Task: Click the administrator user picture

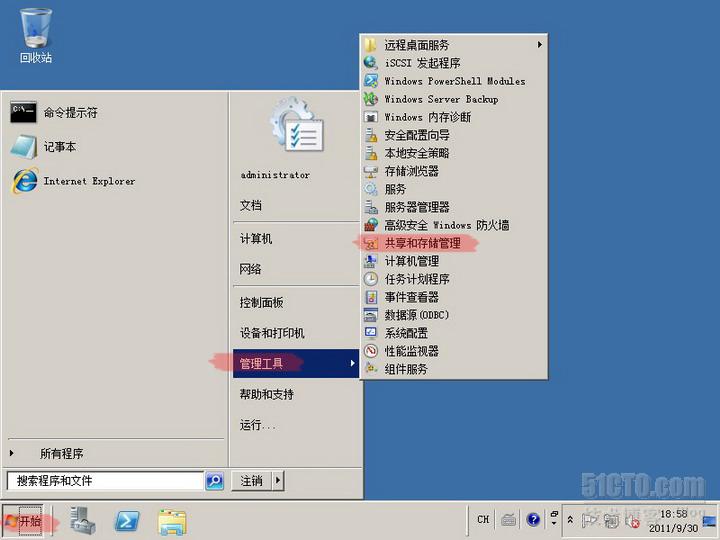Action: (x=298, y=125)
